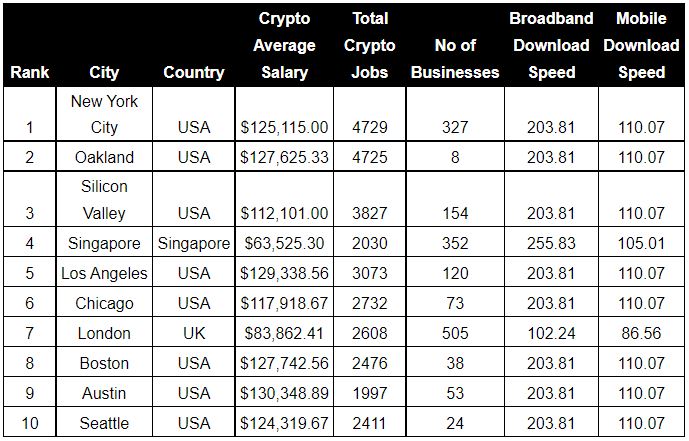The image size is (689, 441).
Task: Select the Mobile Download Speed header
Action: [x=641, y=46]
